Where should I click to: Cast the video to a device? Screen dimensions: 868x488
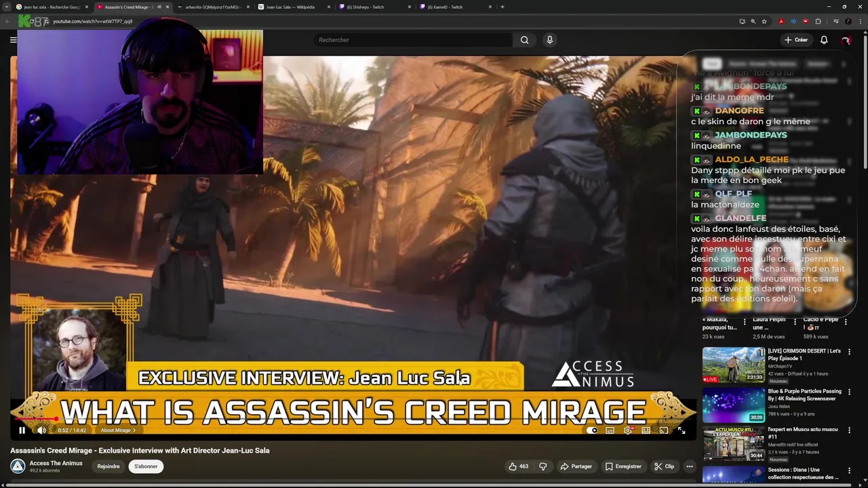(663, 430)
